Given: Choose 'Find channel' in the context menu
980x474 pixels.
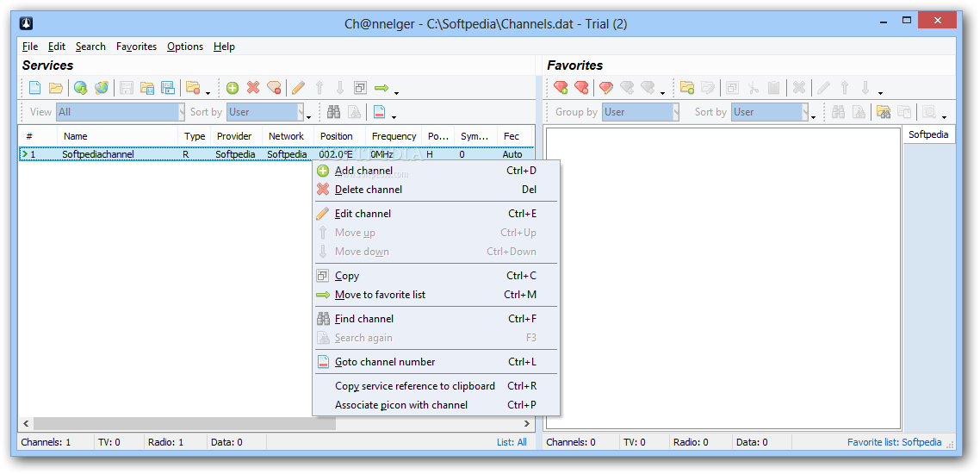Looking at the screenshot, I should [x=437, y=319].
